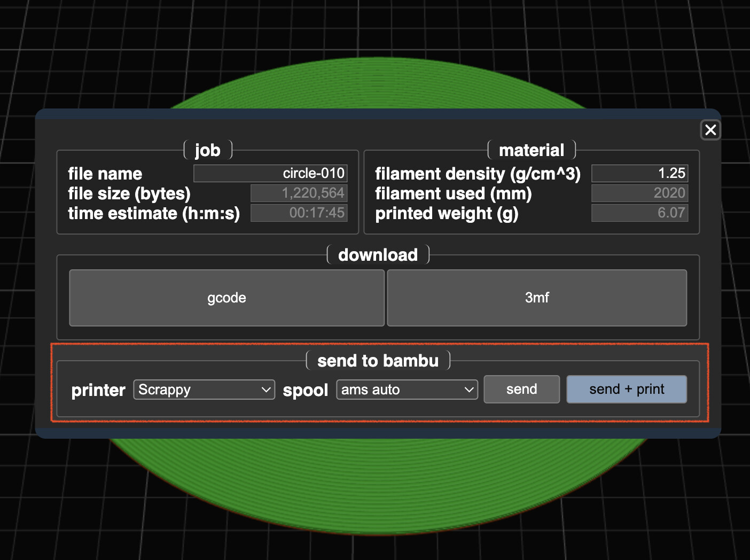Click the send + print button
The width and height of the screenshot is (750, 560).
(626, 389)
